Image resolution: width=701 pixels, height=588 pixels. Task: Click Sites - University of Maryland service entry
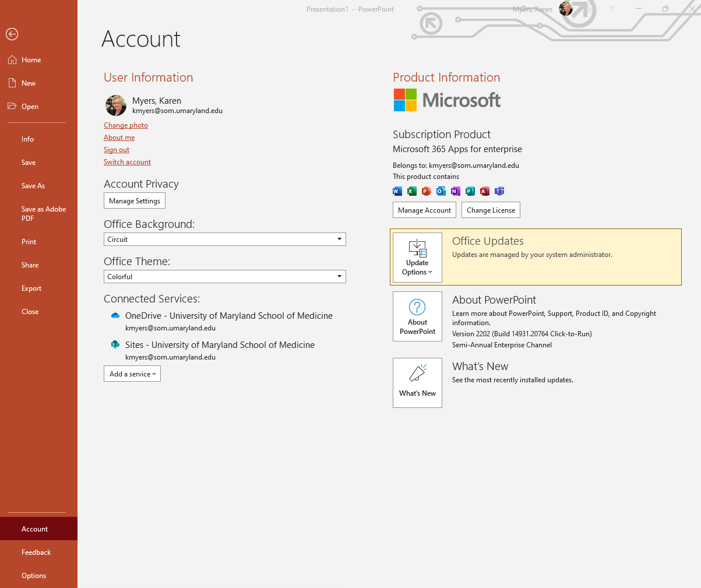click(x=220, y=345)
